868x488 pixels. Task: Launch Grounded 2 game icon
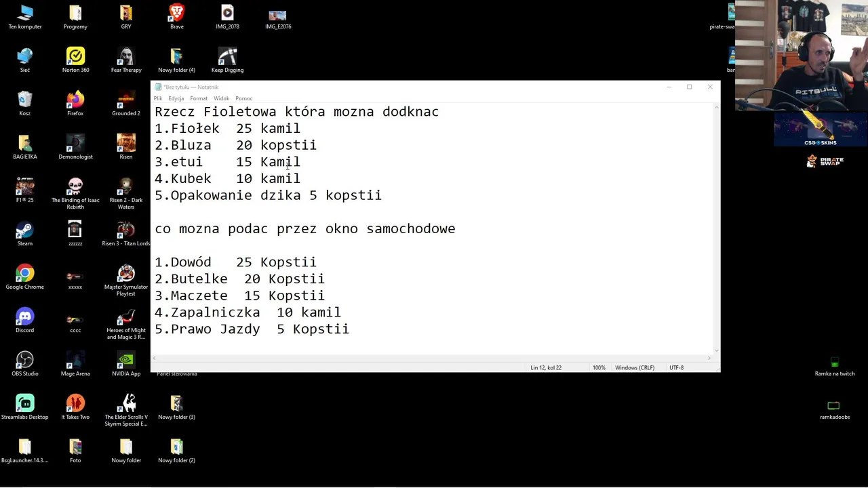[126, 104]
